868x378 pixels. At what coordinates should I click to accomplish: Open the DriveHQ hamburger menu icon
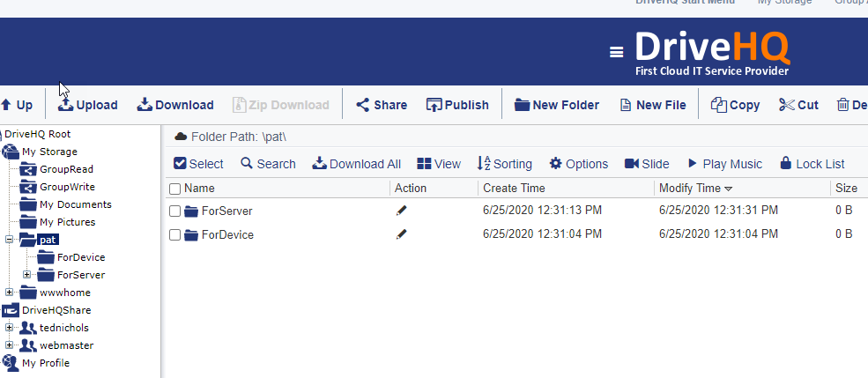click(616, 52)
